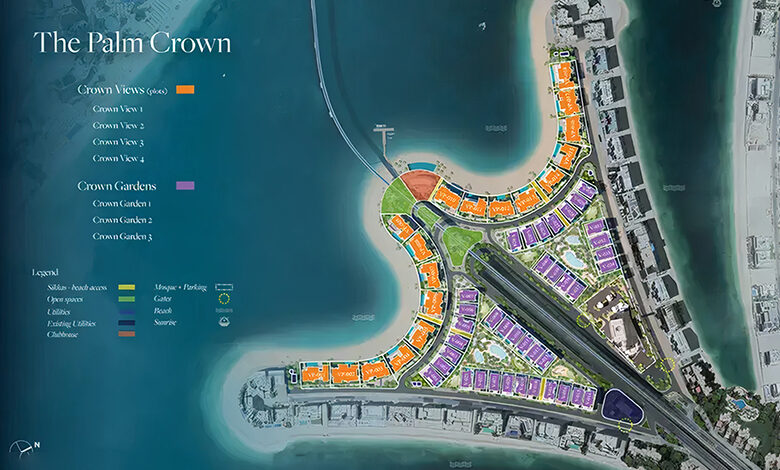This screenshot has height=470, width=780.
Task: Click the yellow Sikkas beach access swatch
Action: [127, 286]
